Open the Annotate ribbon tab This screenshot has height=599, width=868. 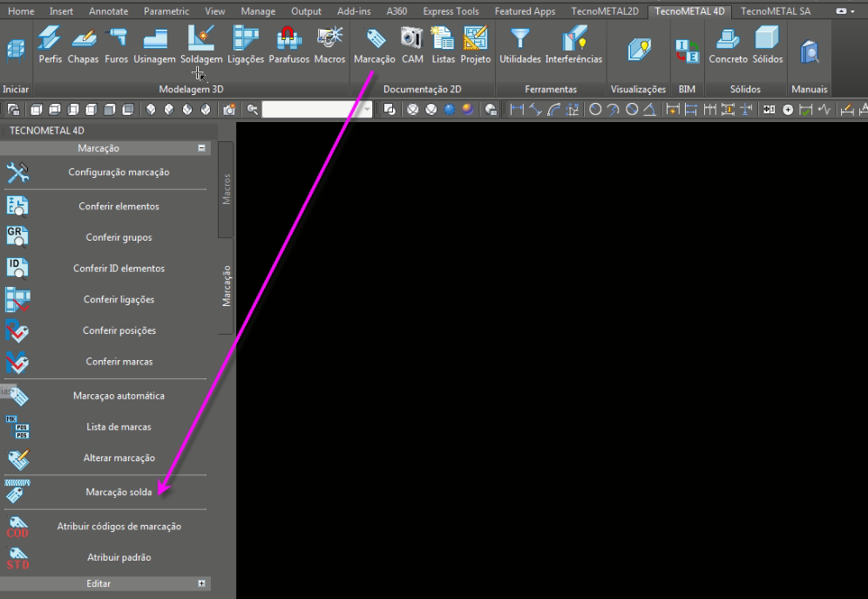[x=108, y=11]
